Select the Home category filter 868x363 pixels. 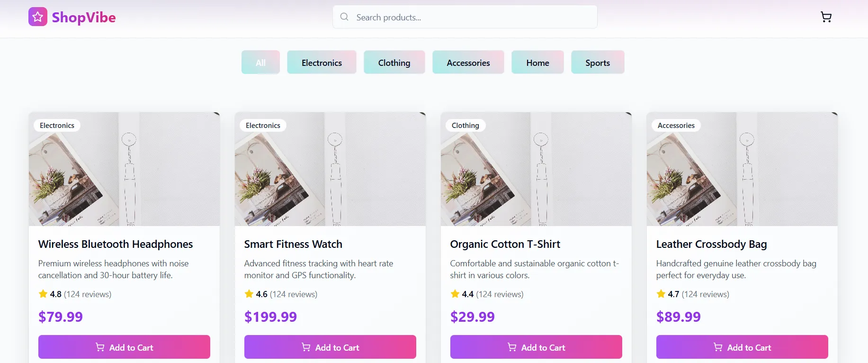pyautogui.click(x=537, y=63)
